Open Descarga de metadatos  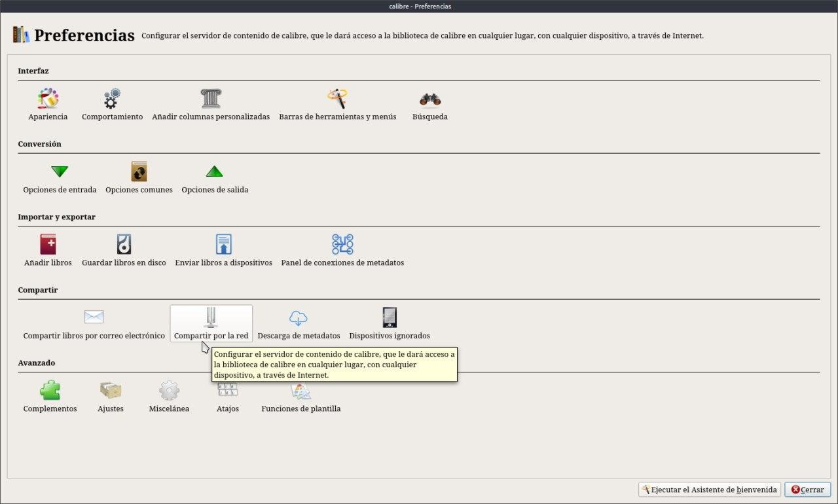pyautogui.click(x=299, y=325)
